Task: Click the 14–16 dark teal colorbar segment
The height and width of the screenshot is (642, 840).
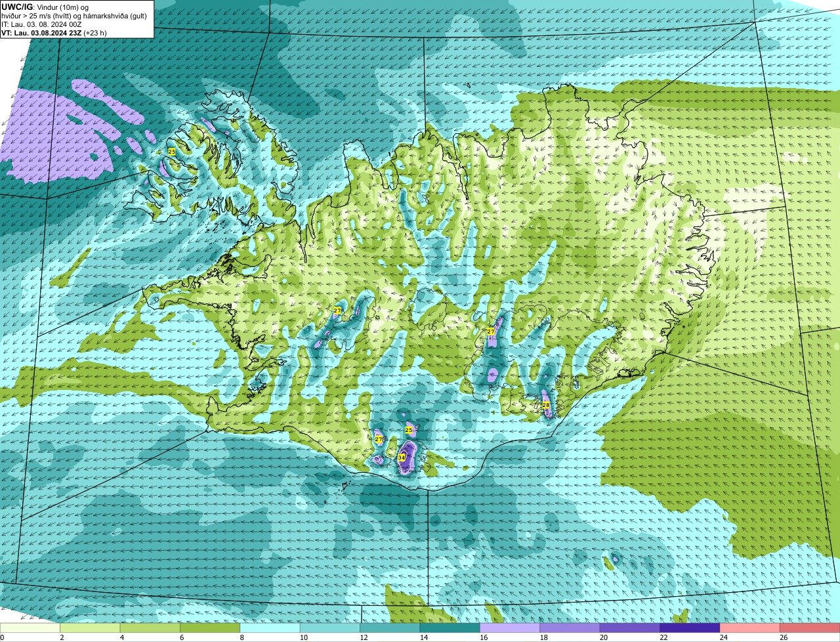Action: 450,628
